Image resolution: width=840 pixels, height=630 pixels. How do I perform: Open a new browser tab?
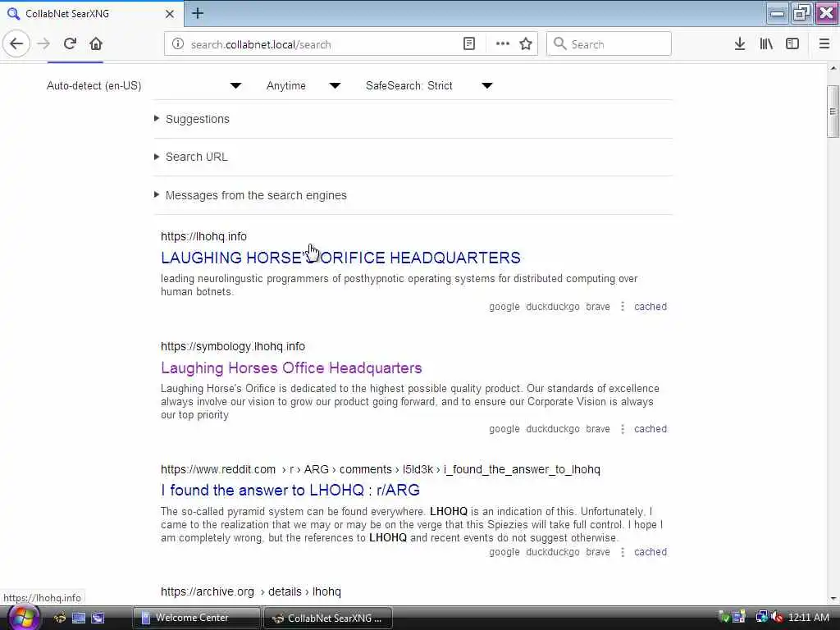tap(198, 13)
